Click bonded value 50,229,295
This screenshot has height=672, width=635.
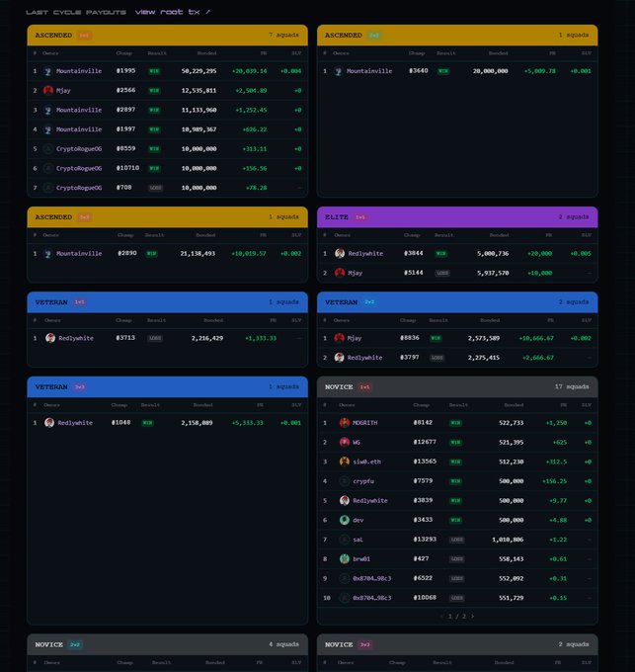(x=198, y=71)
